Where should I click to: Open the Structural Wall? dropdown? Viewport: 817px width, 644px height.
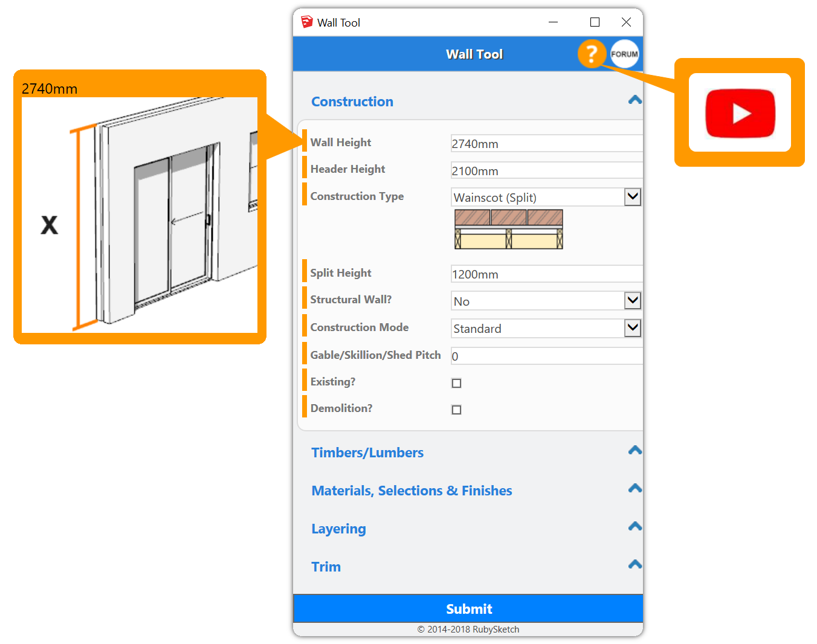tap(546, 301)
